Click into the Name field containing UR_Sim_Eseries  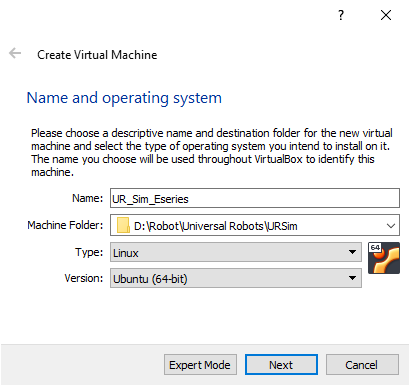(255, 198)
